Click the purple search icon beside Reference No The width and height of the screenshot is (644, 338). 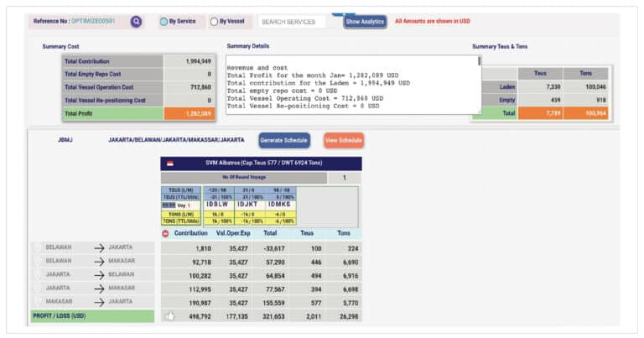136,22
